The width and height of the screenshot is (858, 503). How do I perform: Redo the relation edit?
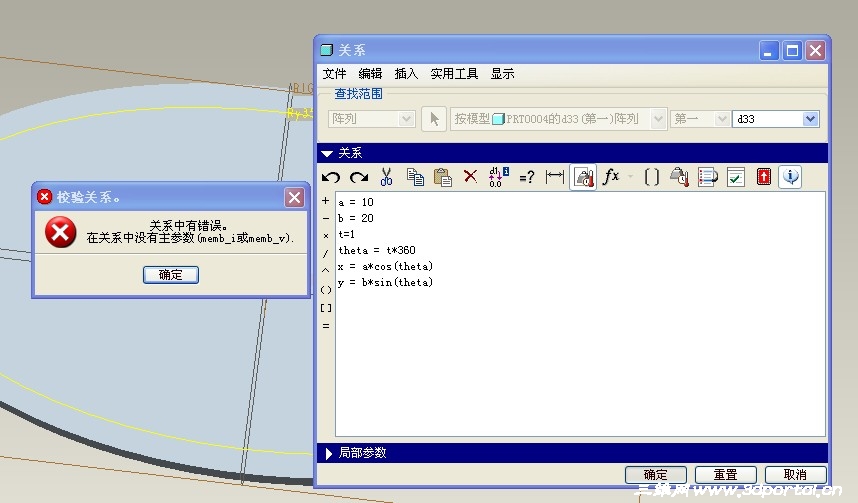359,177
